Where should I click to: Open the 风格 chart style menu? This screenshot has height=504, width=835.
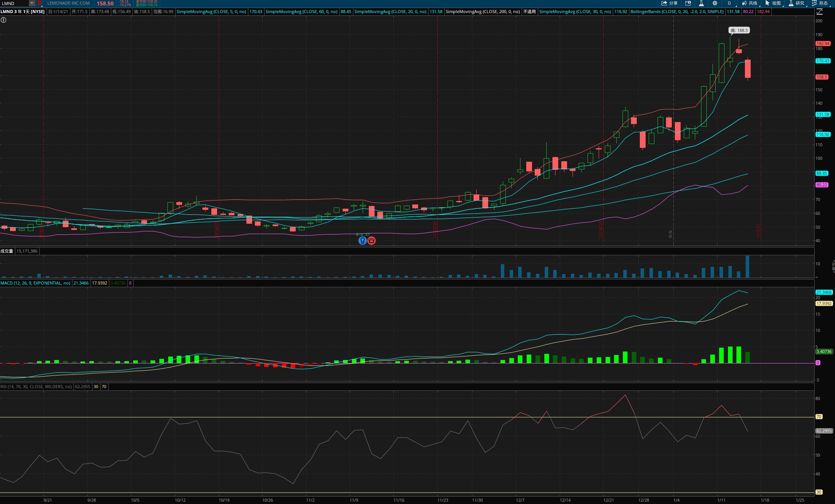click(750, 3)
